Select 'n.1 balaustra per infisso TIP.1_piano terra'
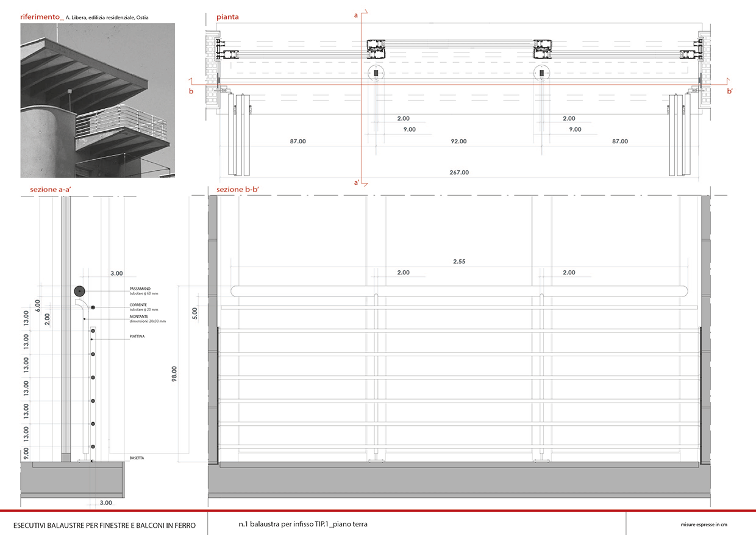Viewport: 756px width, 535px height. [304, 524]
